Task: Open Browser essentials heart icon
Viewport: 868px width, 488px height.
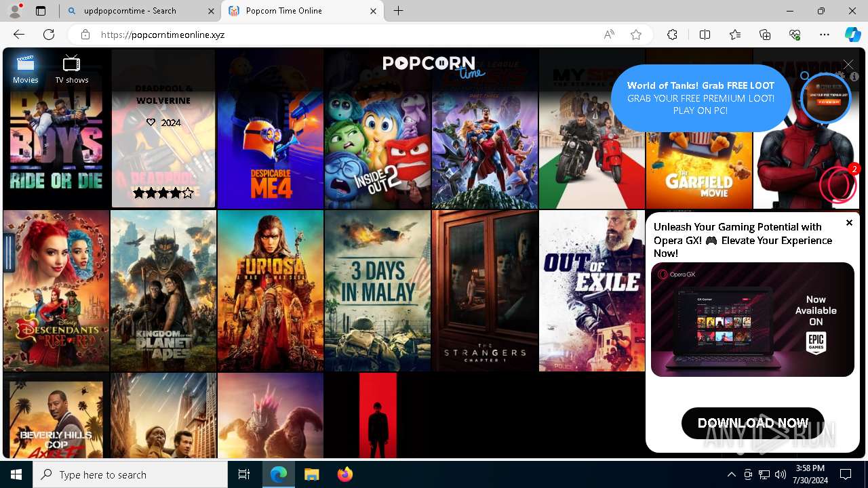Action: [x=795, y=35]
